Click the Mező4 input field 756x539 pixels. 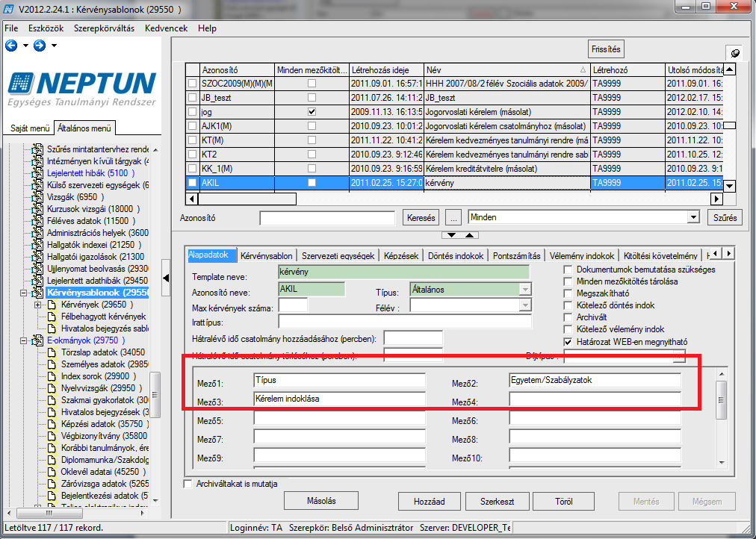595,399
